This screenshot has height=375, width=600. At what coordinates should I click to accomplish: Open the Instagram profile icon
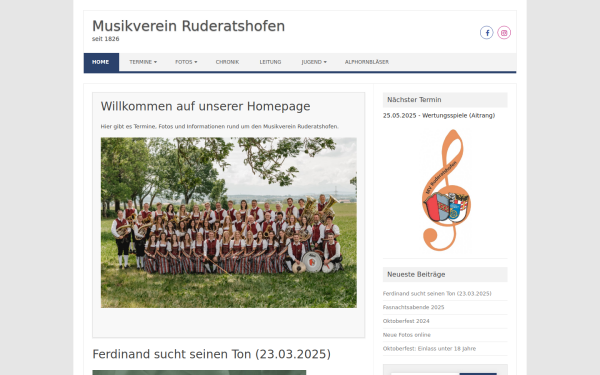pos(504,33)
